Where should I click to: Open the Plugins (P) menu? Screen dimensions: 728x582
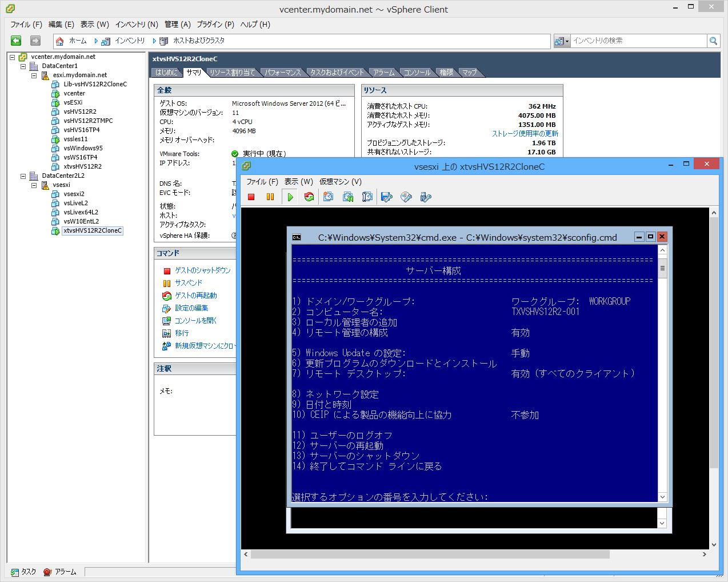tap(215, 25)
